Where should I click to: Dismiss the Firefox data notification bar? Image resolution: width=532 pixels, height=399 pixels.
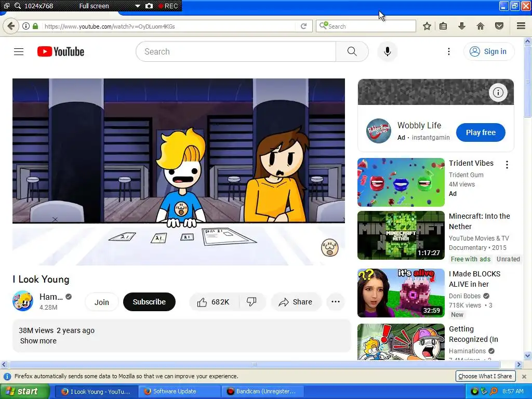pyautogui.click(x=524, y=376)
